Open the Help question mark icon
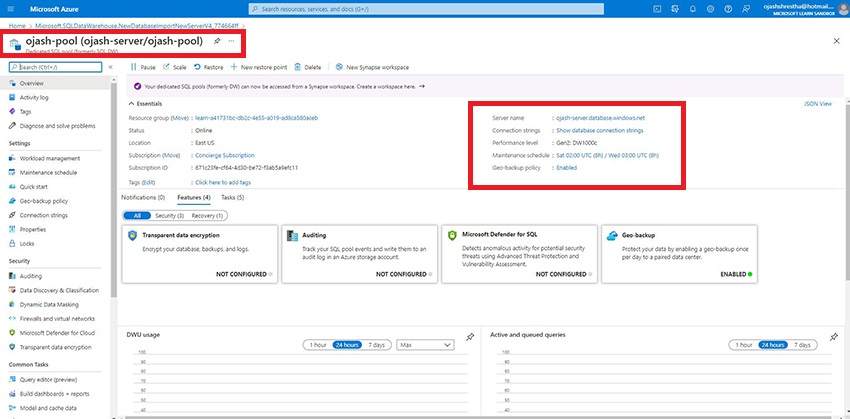The height and width of the screenshot is (419, 850). (729, 9)
